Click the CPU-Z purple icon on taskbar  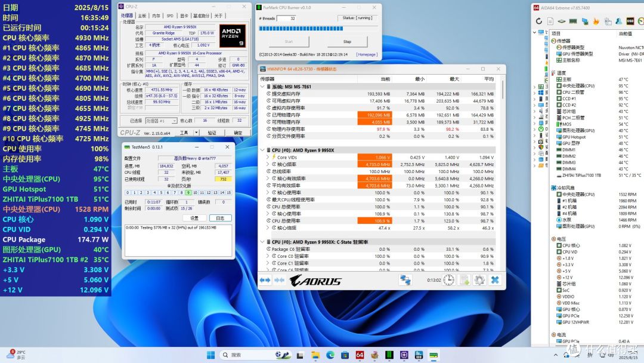(404, 355)
